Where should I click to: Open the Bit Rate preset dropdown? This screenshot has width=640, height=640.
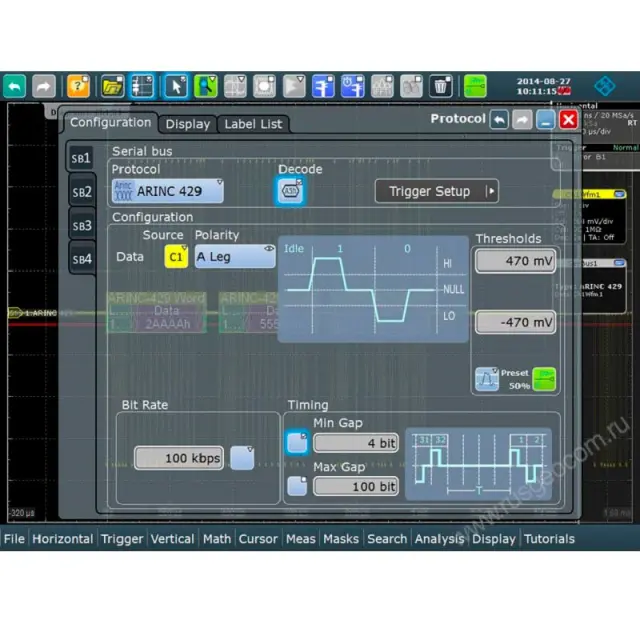(x=241, y=457)
